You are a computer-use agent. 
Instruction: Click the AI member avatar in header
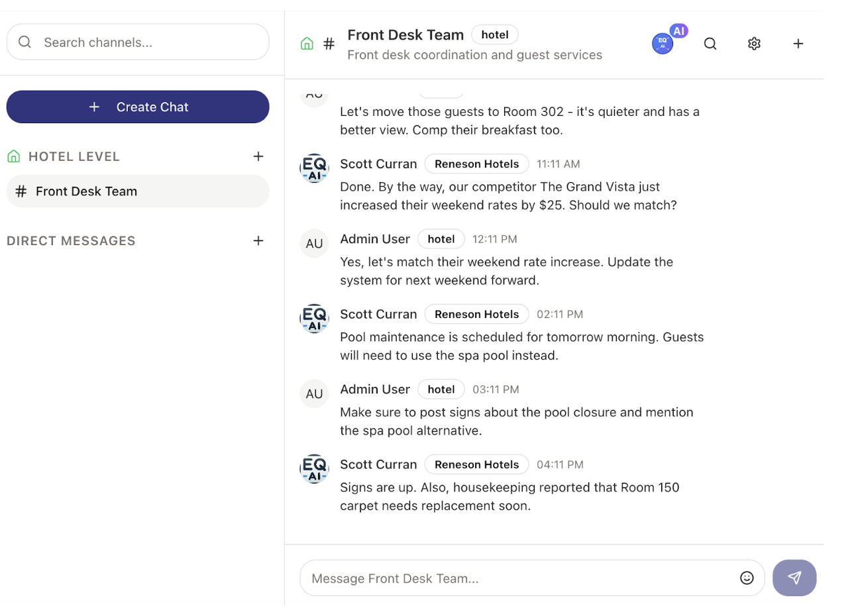[x=662, y=43]
